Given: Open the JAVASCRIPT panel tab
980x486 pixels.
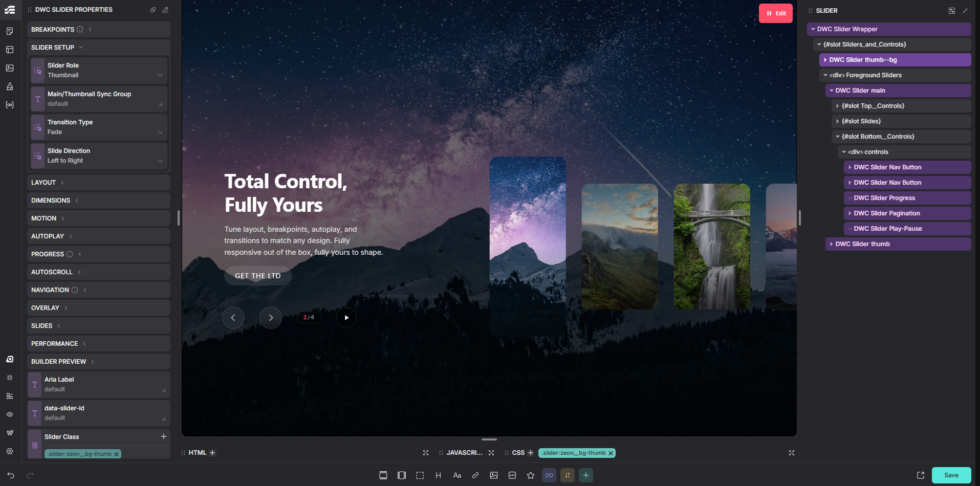Looking at the screenshot, I should pos(464,453).
